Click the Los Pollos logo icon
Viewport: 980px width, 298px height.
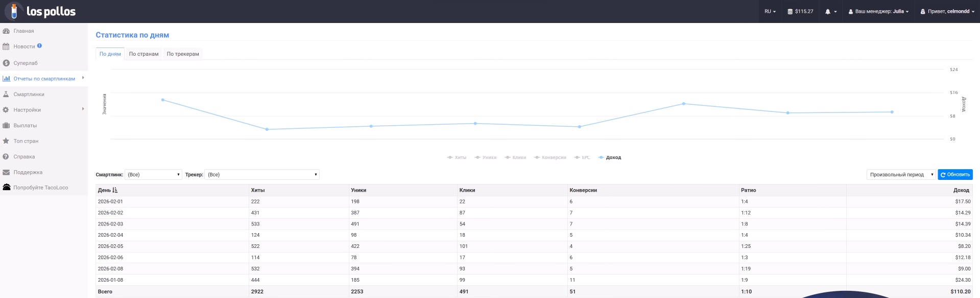[14, 11]
